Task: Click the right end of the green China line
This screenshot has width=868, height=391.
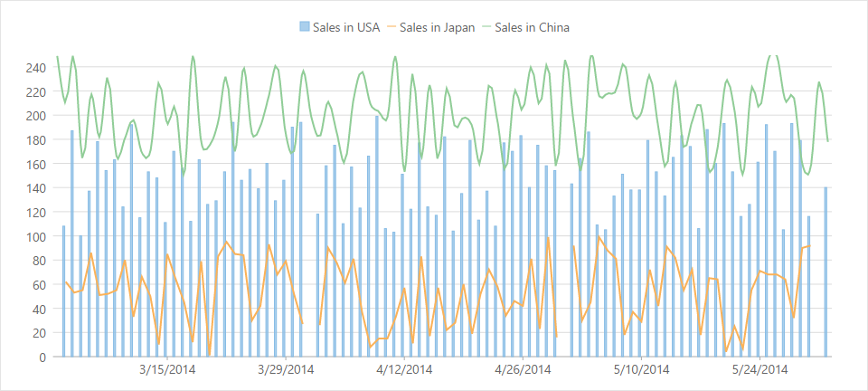Action: pyautogui.click(x=827, y=140)
